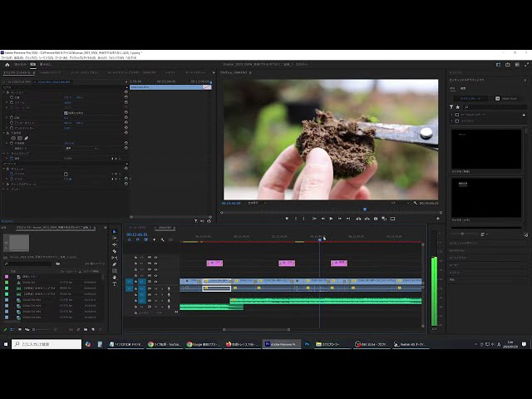Toggle eye visibility of second video track
Screen dimensions: 532x399
pyautogui.click(x=155, y=264)
